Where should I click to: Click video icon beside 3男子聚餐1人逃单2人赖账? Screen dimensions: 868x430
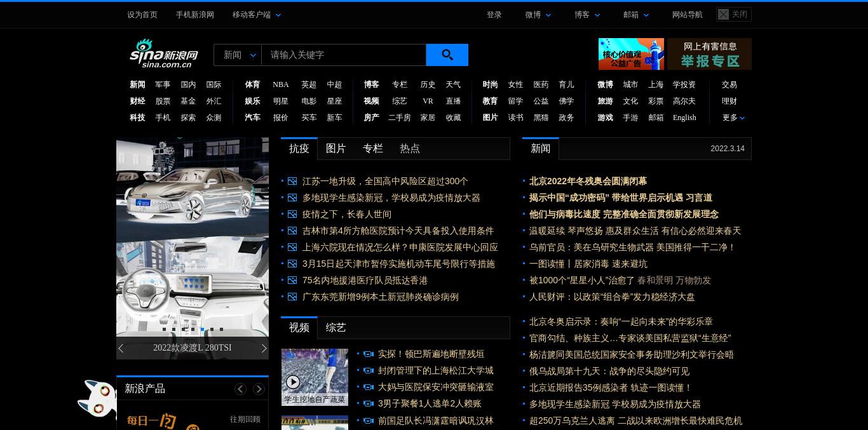pyautogui.click(x=368, y=403)
